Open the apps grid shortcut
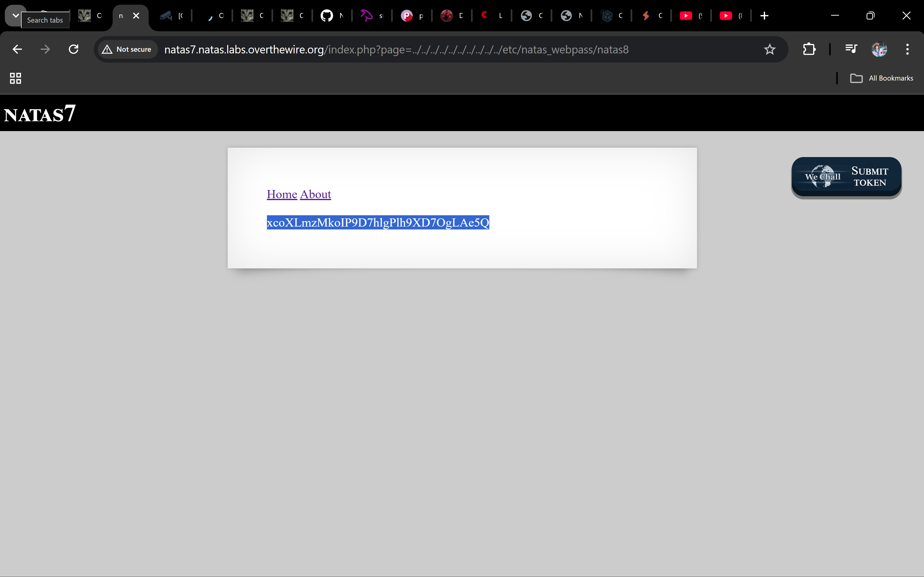Image resolution: width=924 pixels, height=577 pixels. click(x=15, y=78)
